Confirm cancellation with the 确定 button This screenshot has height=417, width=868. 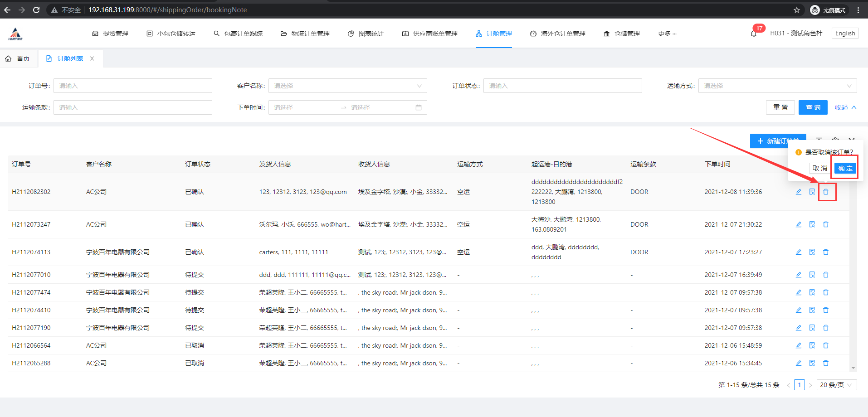[845, 168]
